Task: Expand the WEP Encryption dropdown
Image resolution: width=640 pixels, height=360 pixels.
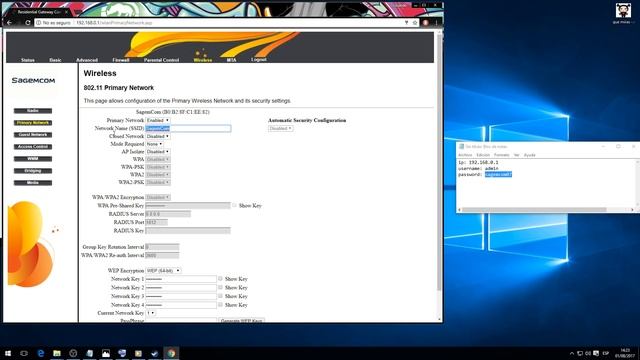Action: pyautogui.click(x=163, y=271)
